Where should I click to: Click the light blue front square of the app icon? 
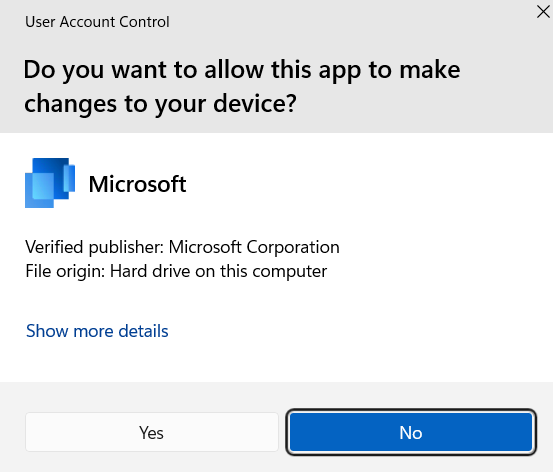[41, 189]
